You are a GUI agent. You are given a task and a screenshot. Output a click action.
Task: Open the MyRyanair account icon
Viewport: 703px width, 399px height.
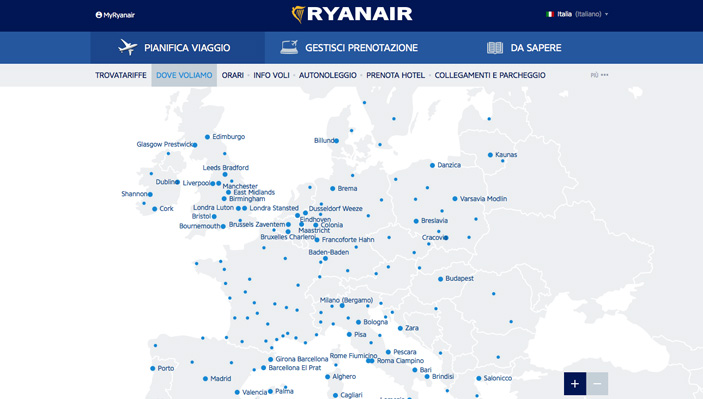[99, 15]
